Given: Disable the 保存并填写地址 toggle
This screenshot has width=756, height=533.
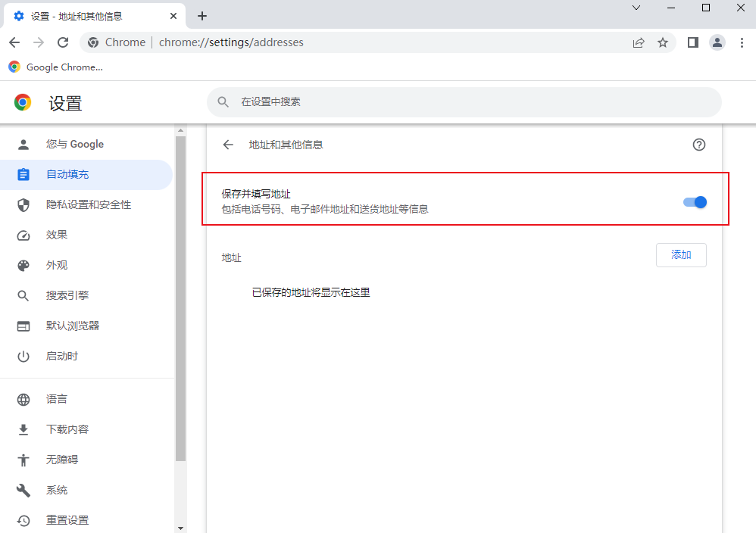Looking at the screenshot, I should (x=694, y=201).
